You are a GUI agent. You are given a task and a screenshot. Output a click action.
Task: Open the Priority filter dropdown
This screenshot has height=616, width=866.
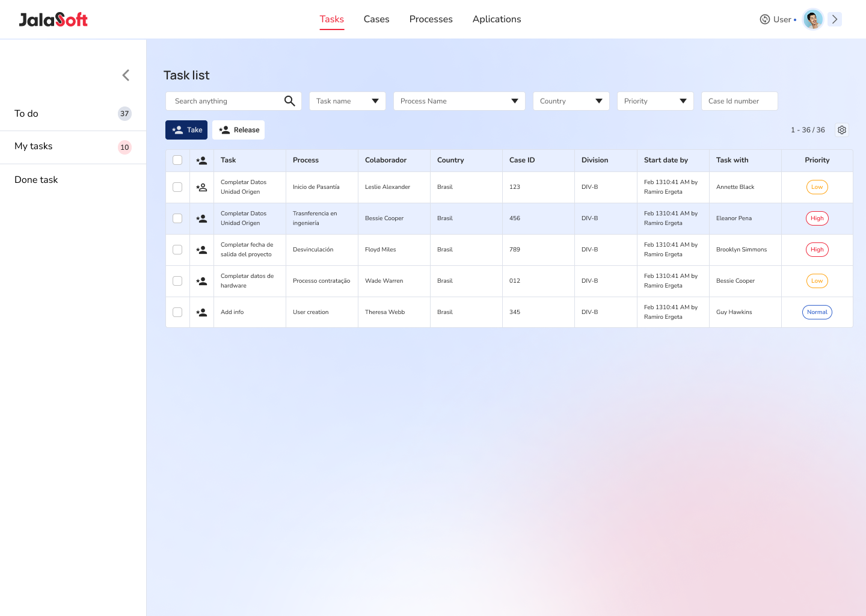point(656,101)
